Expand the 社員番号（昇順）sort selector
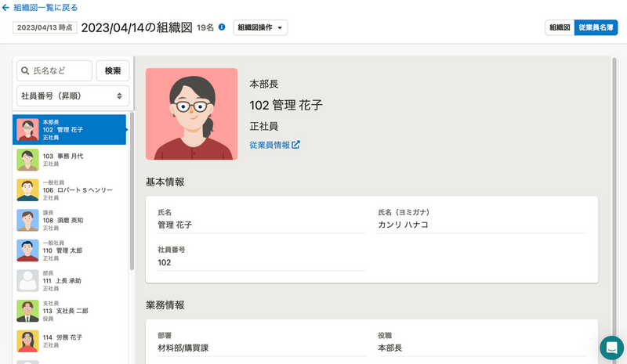The image size is (627, 364). click(73, 96)
